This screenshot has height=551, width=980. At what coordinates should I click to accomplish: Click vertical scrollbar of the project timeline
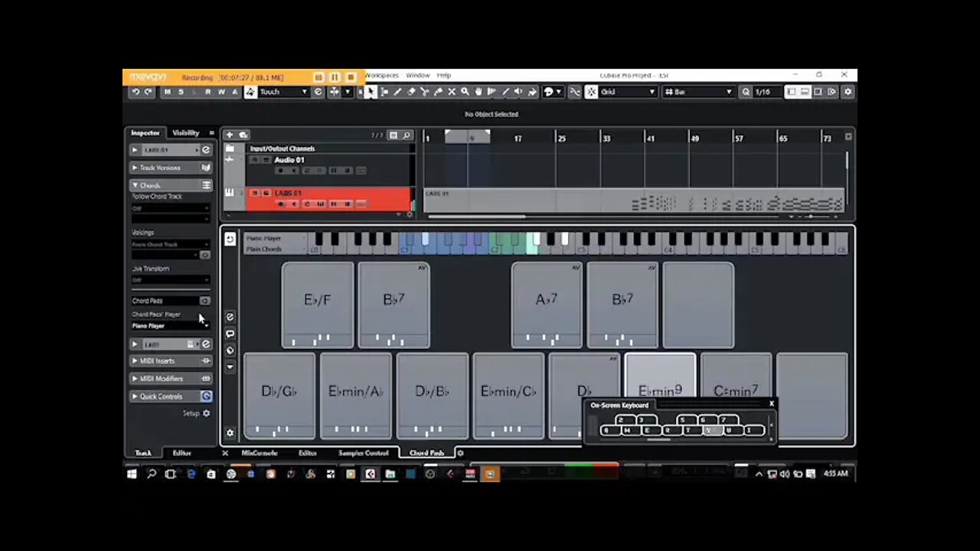[847, 161]
